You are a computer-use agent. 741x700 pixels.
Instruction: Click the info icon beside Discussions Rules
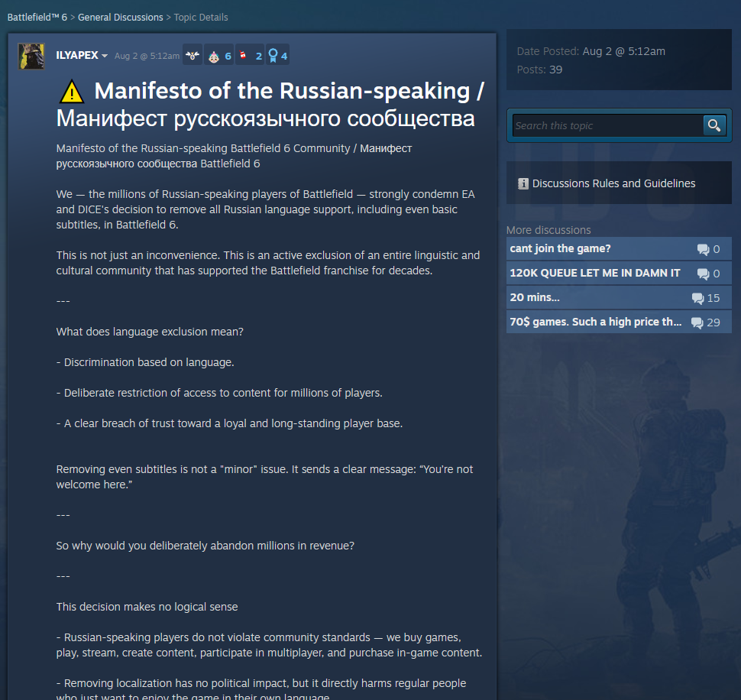click(523, 183)
